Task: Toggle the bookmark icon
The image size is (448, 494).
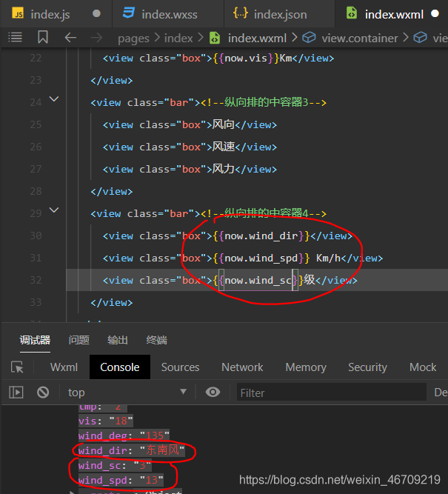Action: (43, 37)
